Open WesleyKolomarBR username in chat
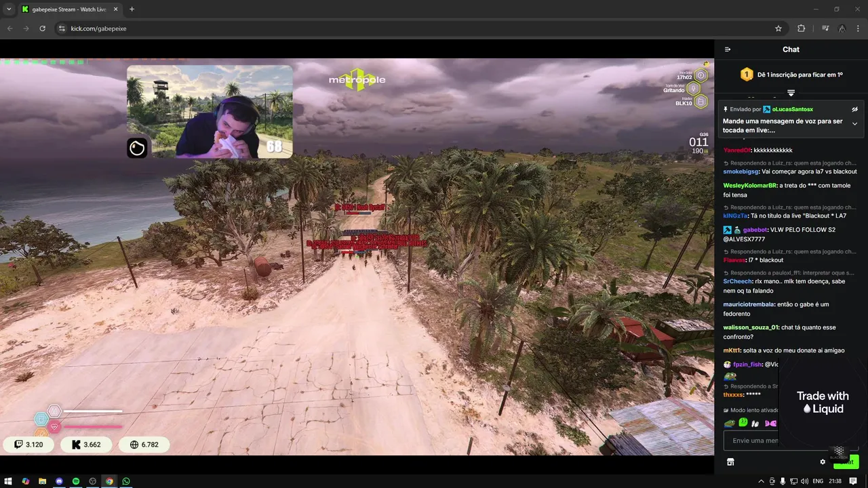 pos(750,186)
